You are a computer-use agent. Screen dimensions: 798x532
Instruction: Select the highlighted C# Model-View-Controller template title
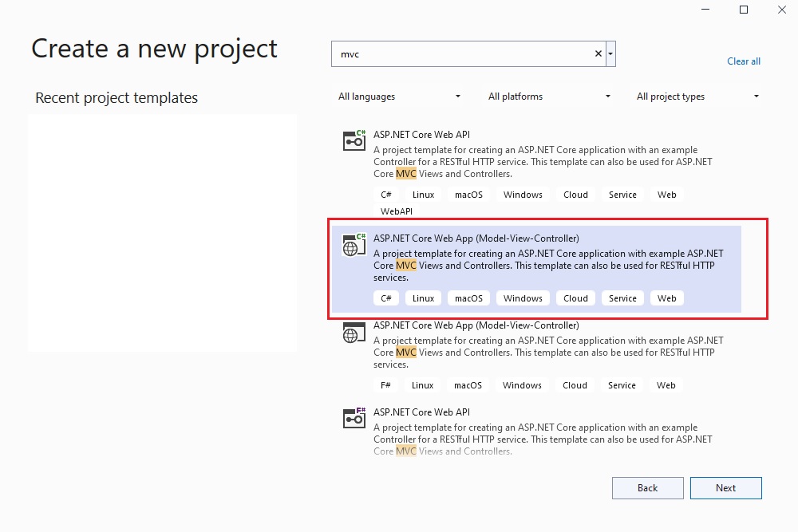click(x=476, y=238)
